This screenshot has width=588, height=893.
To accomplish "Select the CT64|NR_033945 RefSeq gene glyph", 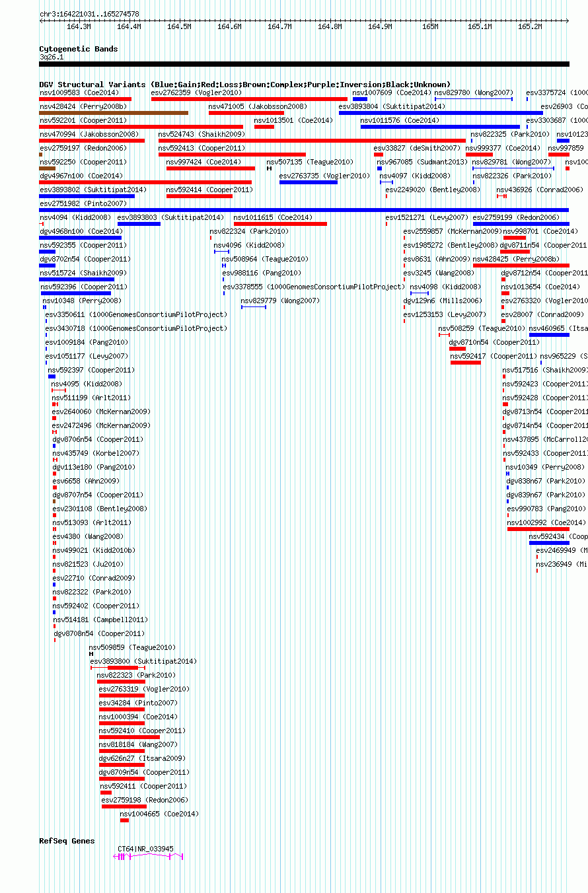I will [x=149, y=856].
